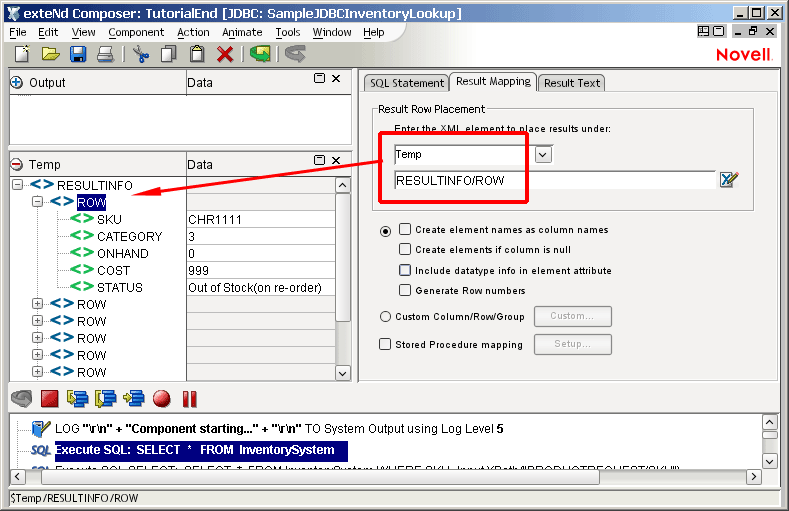Open a file with the folder icon

click(x=50, y=54)
